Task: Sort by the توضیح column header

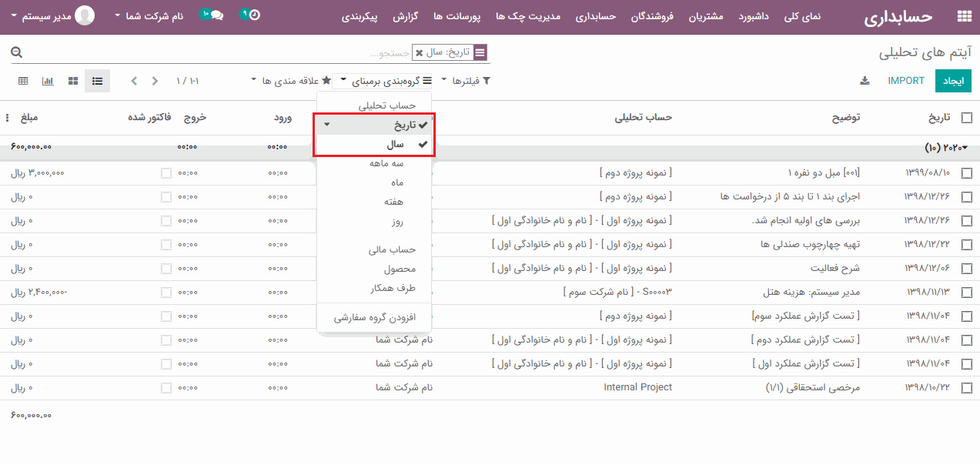Action: (x=846, y=118)
